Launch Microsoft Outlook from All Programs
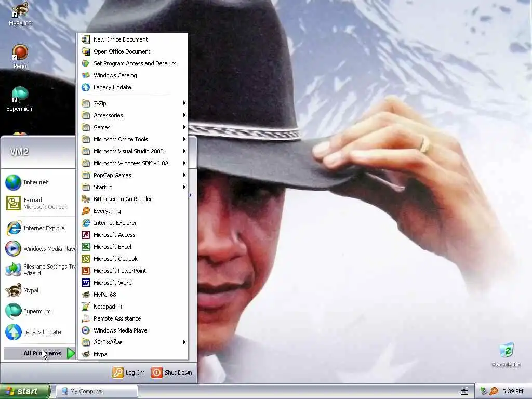This screenshot has height=399, width=532. pos(134,259)
